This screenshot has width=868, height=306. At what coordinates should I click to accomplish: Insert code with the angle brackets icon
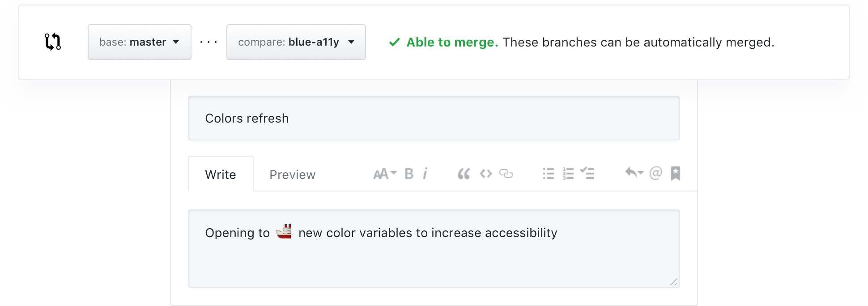pyautogui.click(x=486, y=174)
